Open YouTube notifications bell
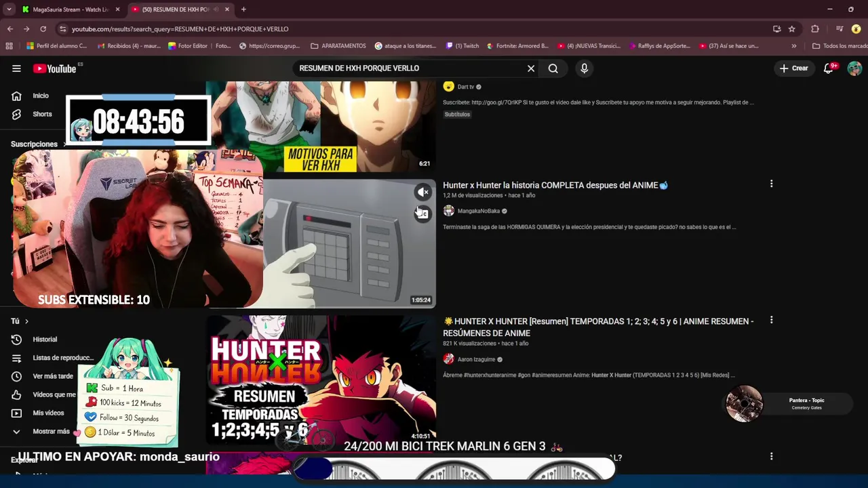 pos(829,68)
